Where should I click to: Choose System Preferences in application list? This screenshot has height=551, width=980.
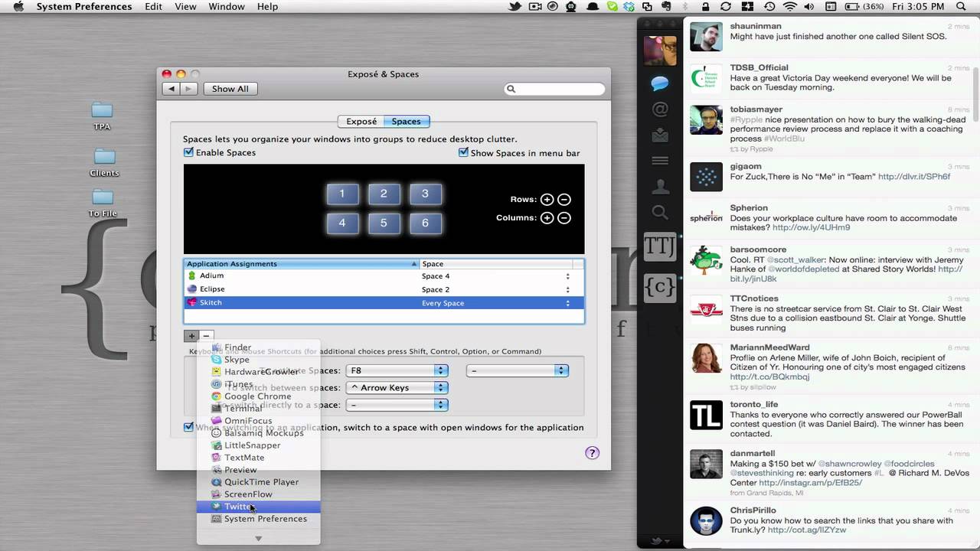[258, 519]
